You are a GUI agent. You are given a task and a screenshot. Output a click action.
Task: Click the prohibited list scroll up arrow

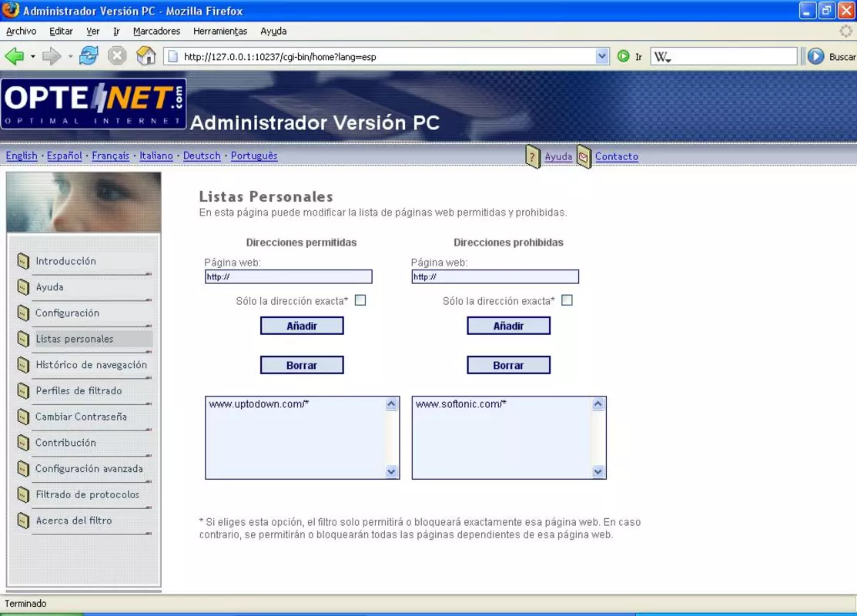pos(598,404)
